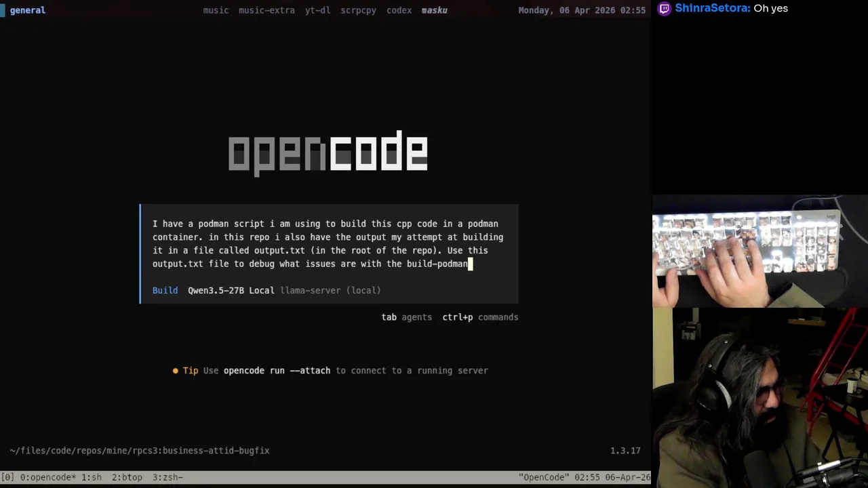Click the chat message Oh yes
Screen dimensions: 868x488
tap(770, 8)
